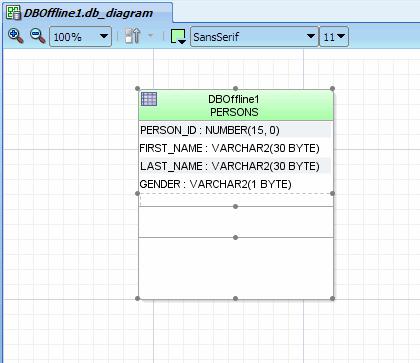Screen dimensions: 420x363
Task: Click the table icon in the PERSONS header
Action: (x=149, y=99)
